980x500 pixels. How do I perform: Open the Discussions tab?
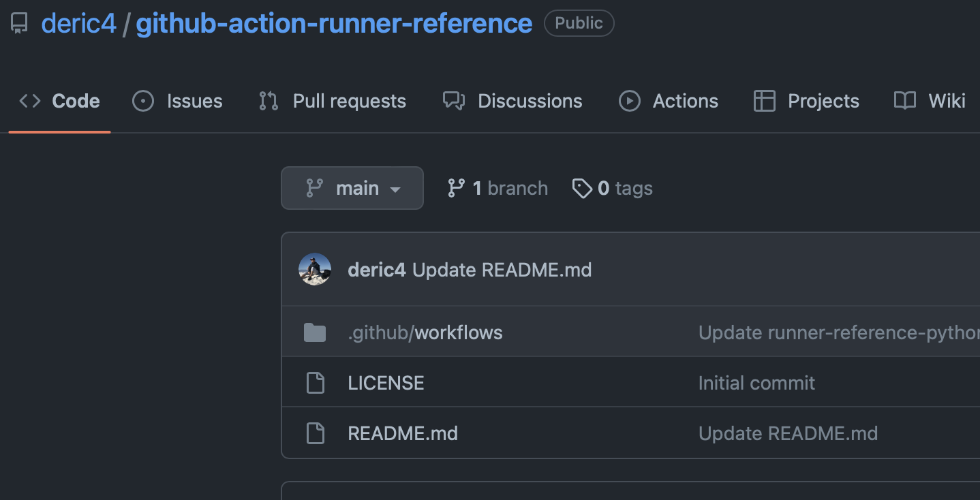pos(512,101)
